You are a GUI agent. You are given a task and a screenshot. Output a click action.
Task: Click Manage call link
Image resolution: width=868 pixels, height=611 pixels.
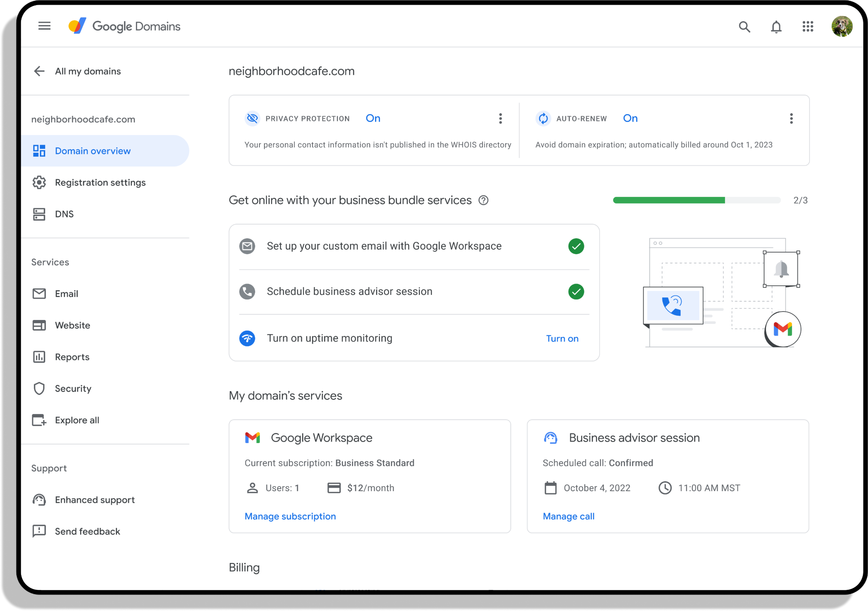tap(569, 516)
